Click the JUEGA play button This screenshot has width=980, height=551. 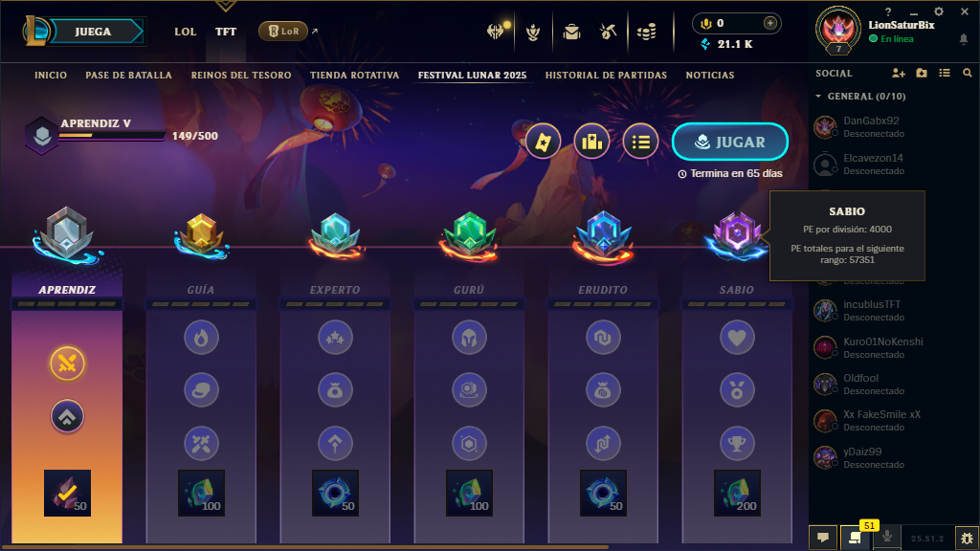[x=94, y=32]
